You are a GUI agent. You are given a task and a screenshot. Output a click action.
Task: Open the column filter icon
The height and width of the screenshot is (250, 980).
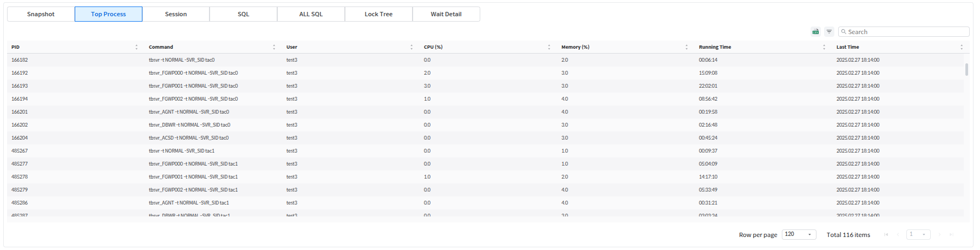tap(829, 32)
